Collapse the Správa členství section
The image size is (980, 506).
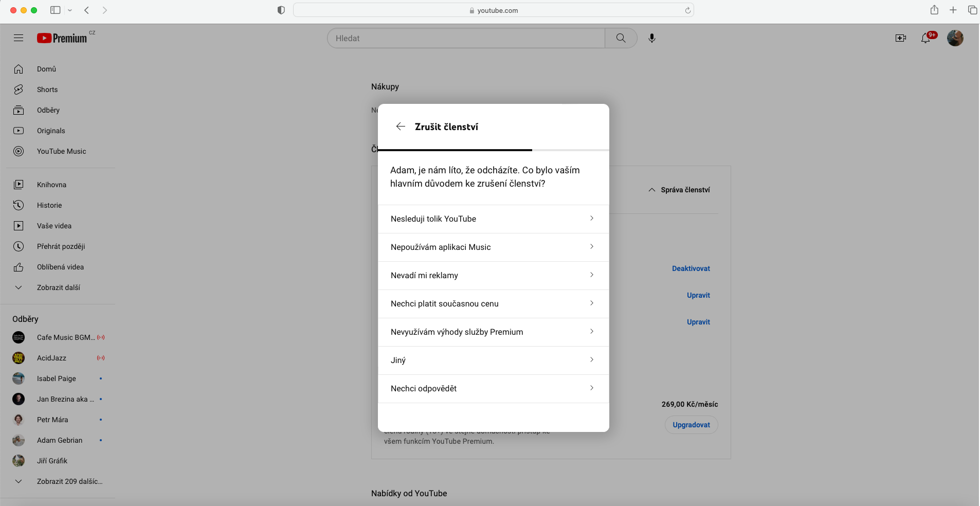[679, 190]
